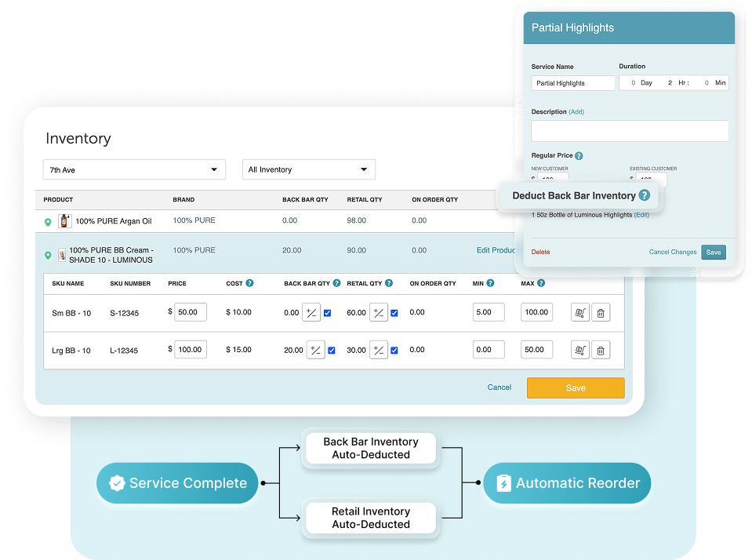This screenshot has height=560, width=752.
Task: Click the Delete link in Partial Highlights
Action: click(x=540, y=253)
